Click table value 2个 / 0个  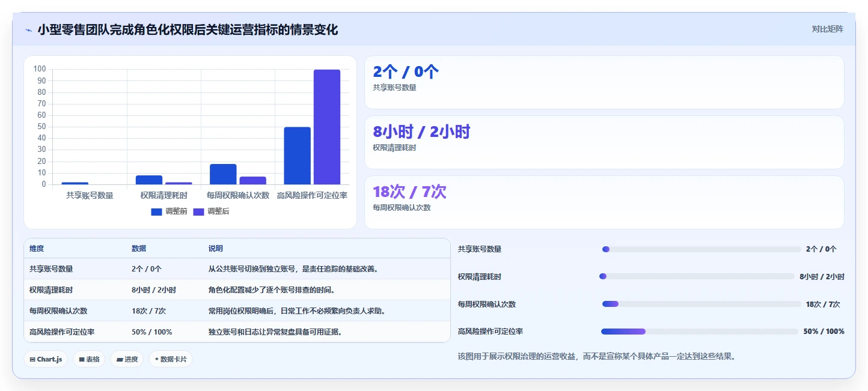(147, 269)
